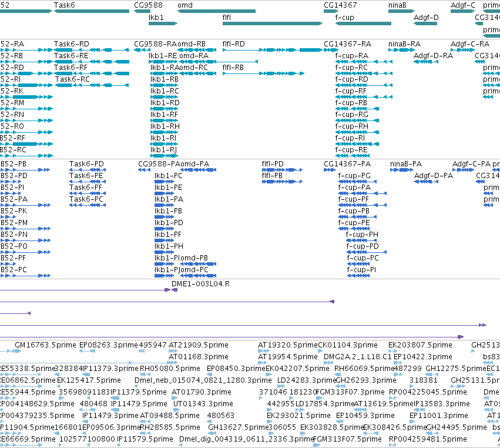Open protein ninaB-PA
Image resolution: width=500 pixels, height=448 pixels.
406,163
